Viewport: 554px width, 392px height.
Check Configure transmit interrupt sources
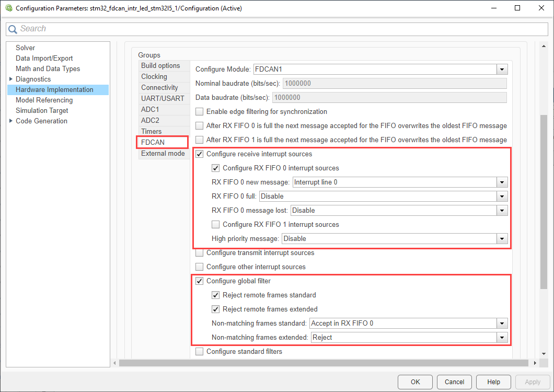point(199,253)
